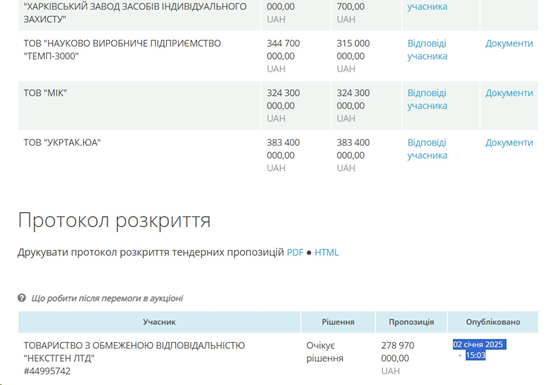Select the 'Рішення' column header

[338, 322]
